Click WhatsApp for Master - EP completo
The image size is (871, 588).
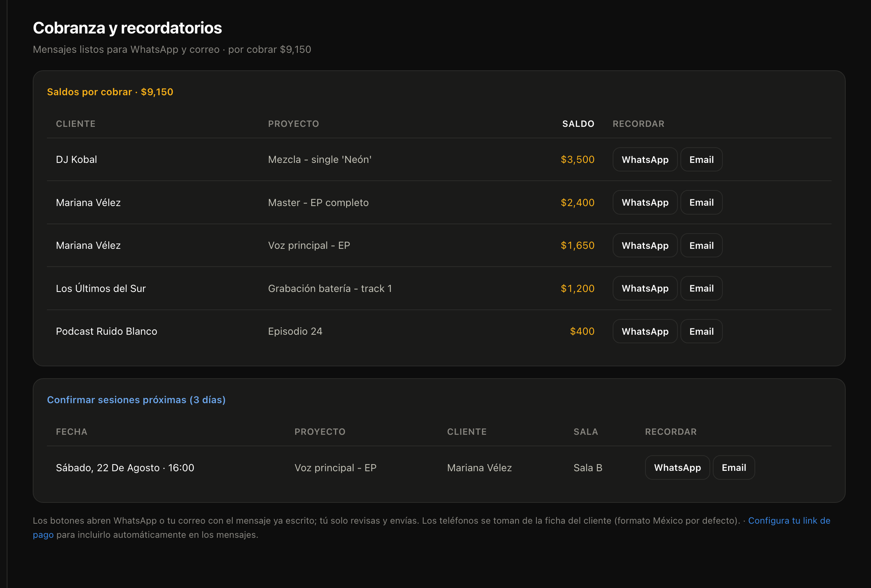pyautogui.click(x=645, y=203)
